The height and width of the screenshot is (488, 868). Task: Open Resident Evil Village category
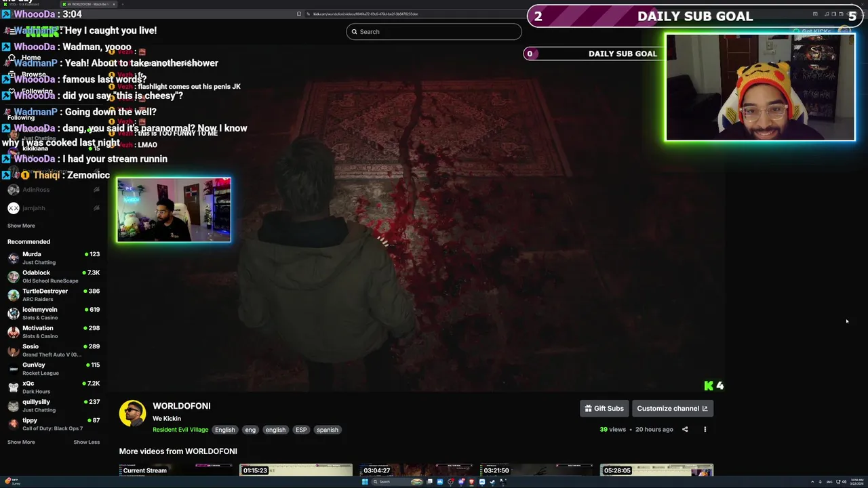(180, 430)
